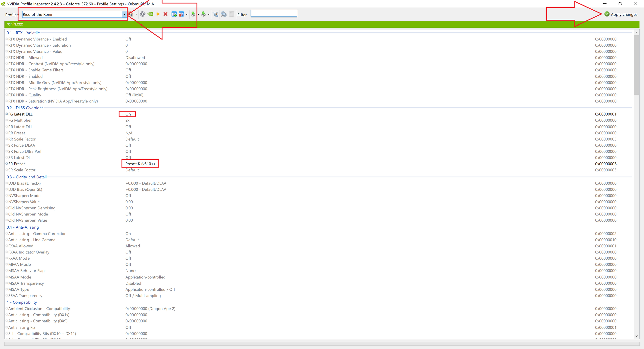Collapse the 0.4 - Anti-Aliasing group
The image size is (644, 349).
click(x=22, y=227)
